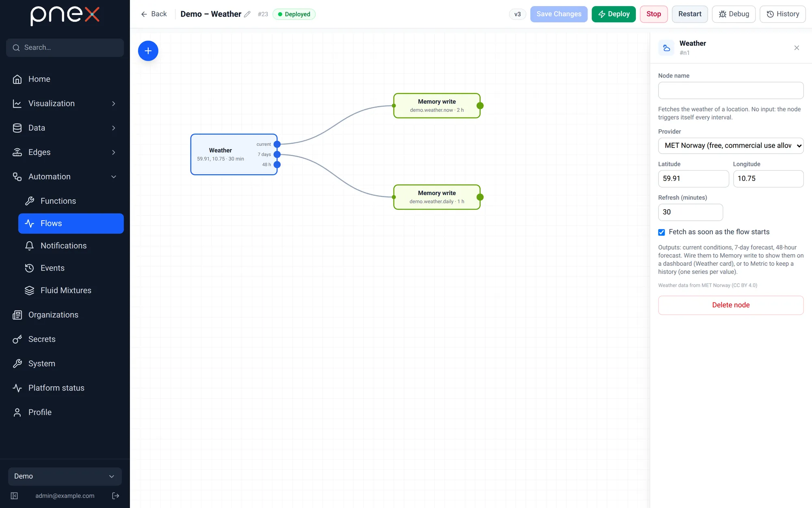Image resolution: width=812 pixels, height=508 pixels.
Task: Close the Weather node panel
Action: 797,48
